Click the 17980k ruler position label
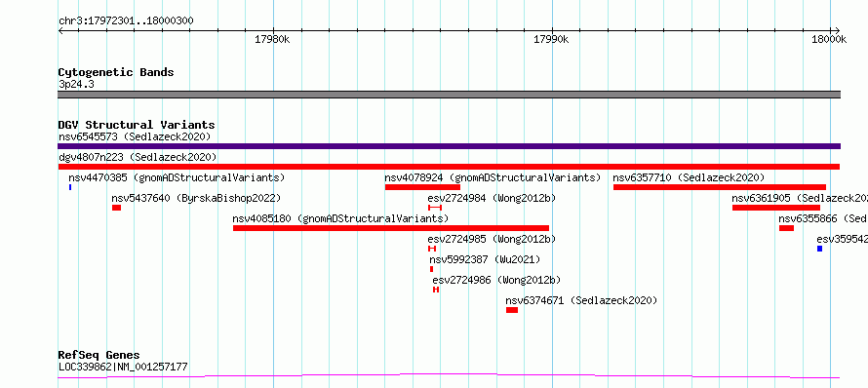Image resolution: width=868 pixels, height=388 pixels. 272,39
